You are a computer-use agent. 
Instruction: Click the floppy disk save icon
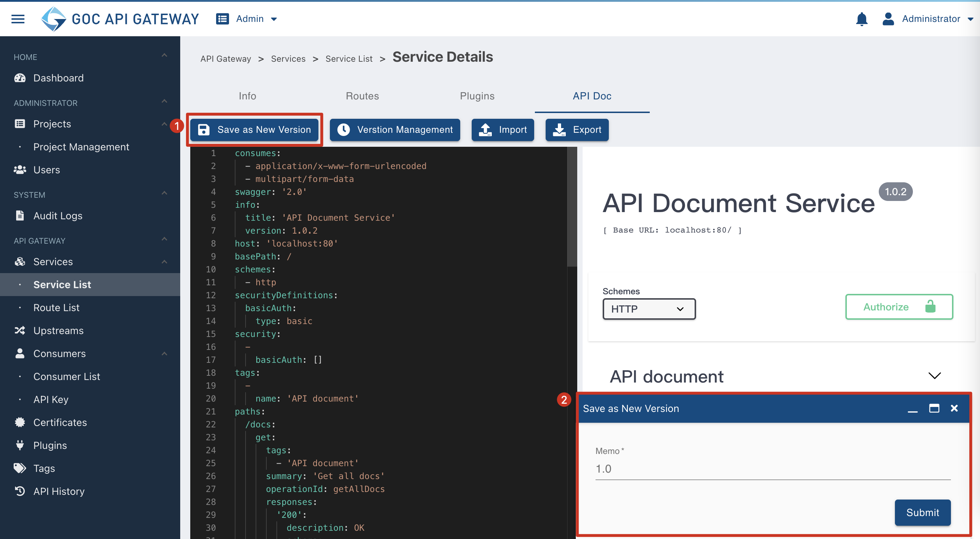pyautogui.click(x=204, y=130)
